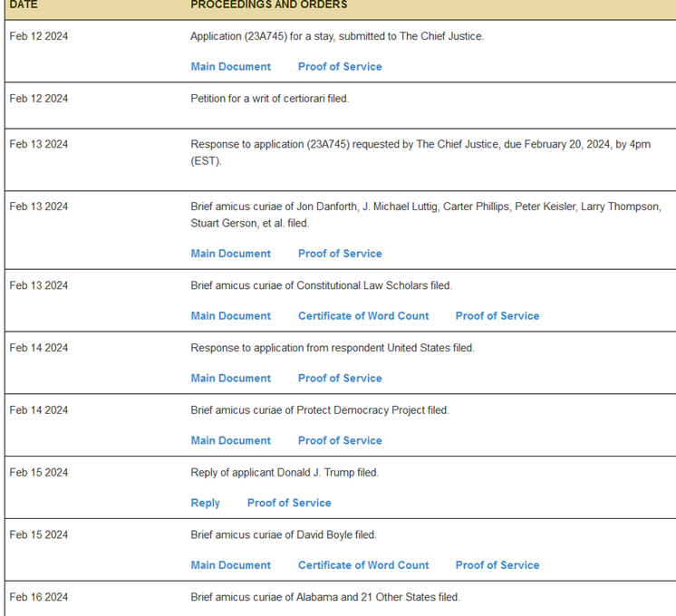Open Main Document for Protect Democracy Project brief
This screenshot has width=676, height=616.
(x=231, y=440)
